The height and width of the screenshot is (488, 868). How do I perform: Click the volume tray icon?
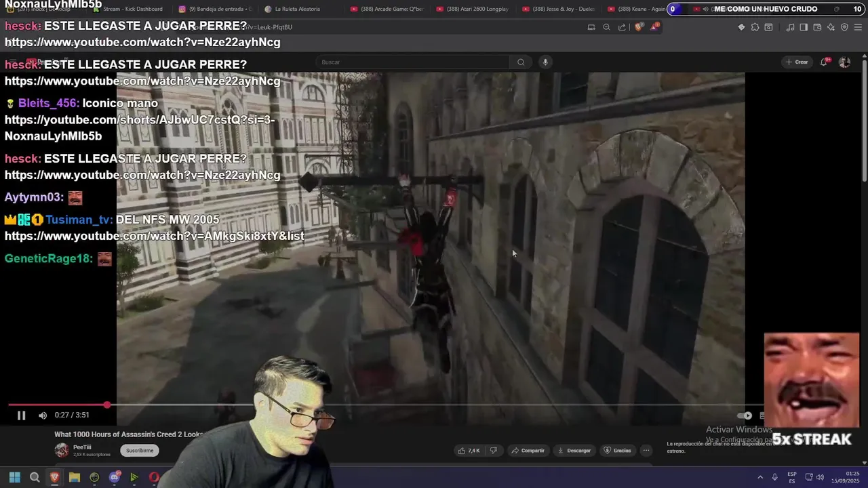tap(821, 477)
